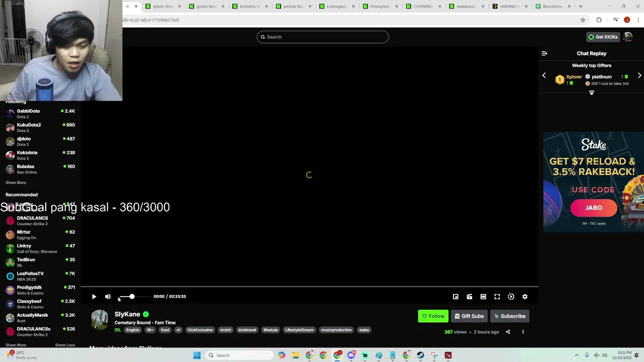Screen dimensions: 644x362
Task: Open Prodigyddk channel in Recommended
Action: pos(40,290)
